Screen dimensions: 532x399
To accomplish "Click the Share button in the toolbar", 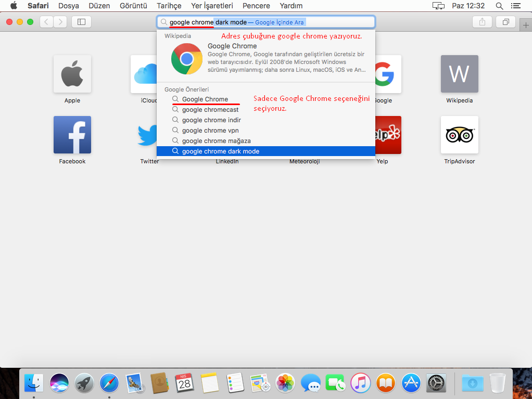I will (x=482, y=22).
